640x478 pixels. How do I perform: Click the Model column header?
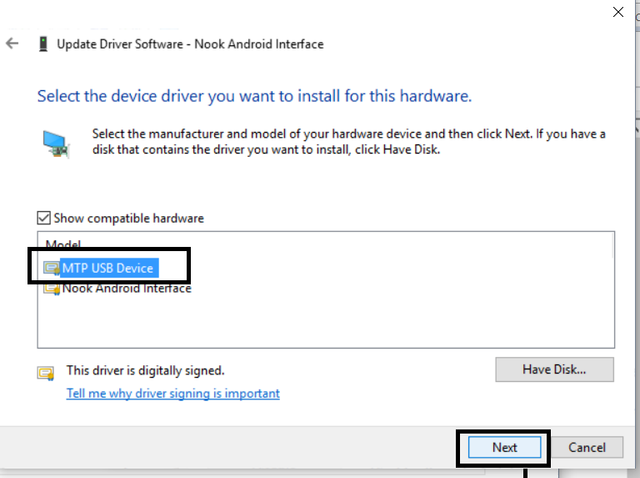click(x=63, y=244)
